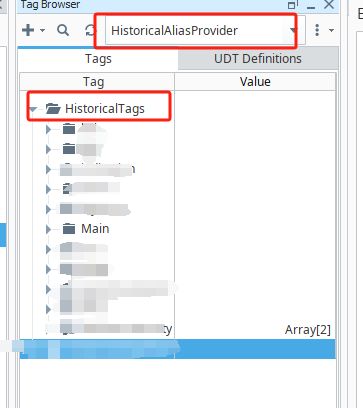Click the Tag column header
This screenshot has height=408, width=363.
tap(94, 82)
